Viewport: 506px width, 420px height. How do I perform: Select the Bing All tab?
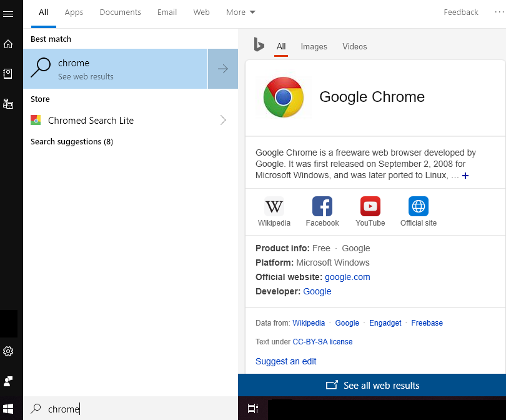point(280,47)
